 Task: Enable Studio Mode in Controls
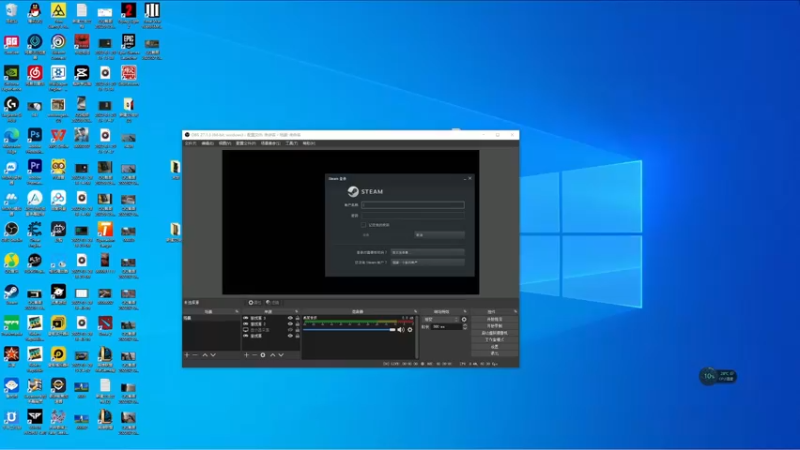pyautogui.click(x=494, y=340)
